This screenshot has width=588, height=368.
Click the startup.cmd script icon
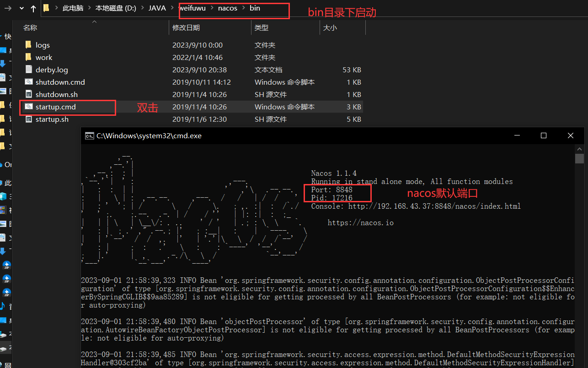coord(28,107)
